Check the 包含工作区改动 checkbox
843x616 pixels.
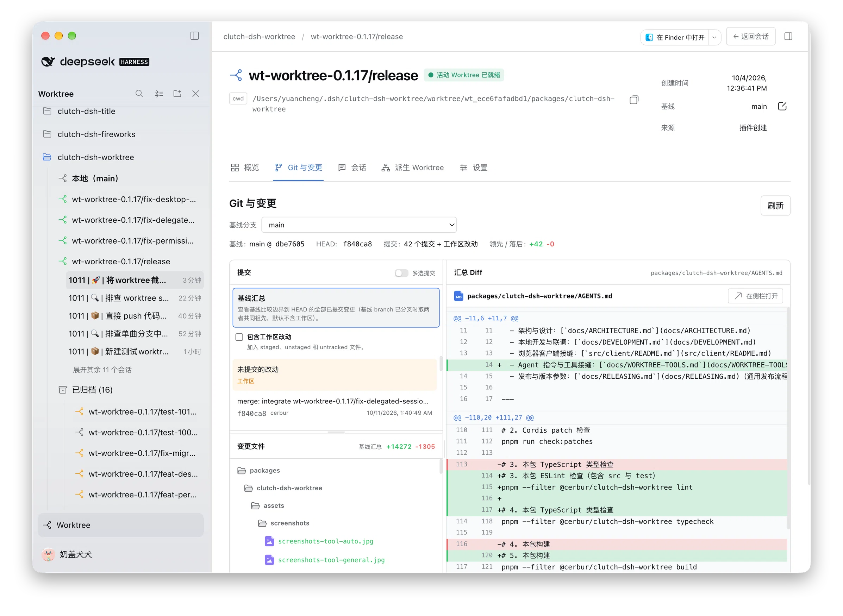239,337
